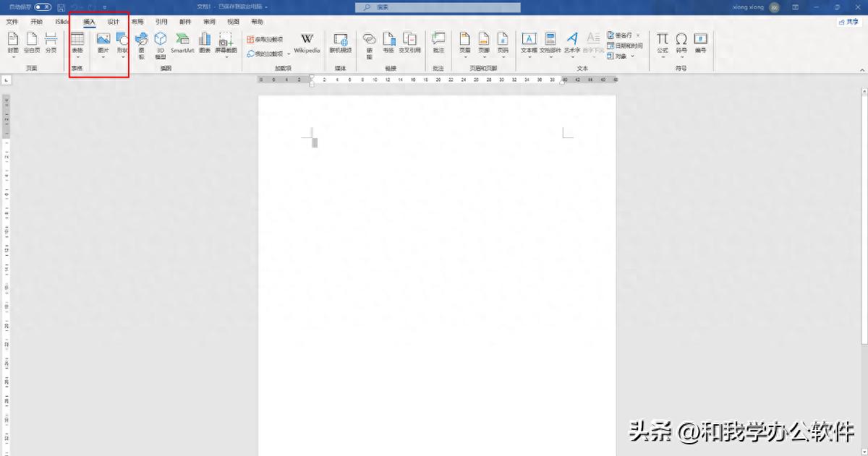Insert a cross-reference (交叉引用)
Image resolution: width=868 pixels, height=456 pixels.
pyautogui.click(x=410, y=43)
